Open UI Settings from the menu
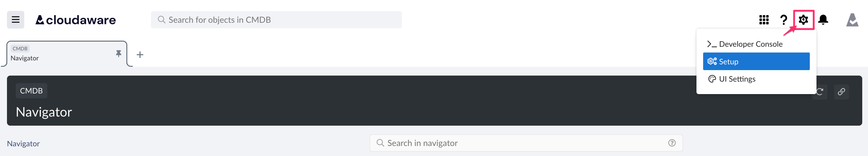The width and height of the screenshot is (868, 156). click(x=737, y=79)
